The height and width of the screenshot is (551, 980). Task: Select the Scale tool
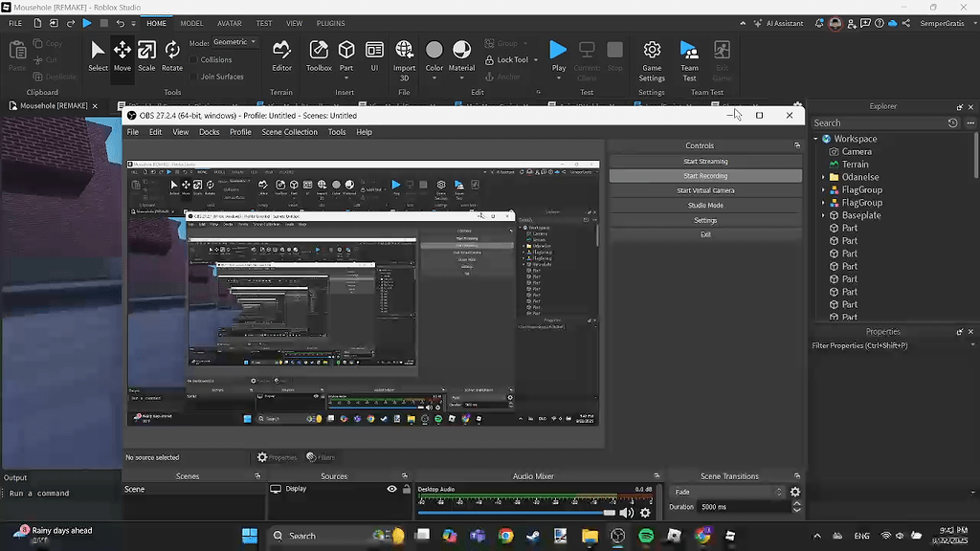(146, 55)
